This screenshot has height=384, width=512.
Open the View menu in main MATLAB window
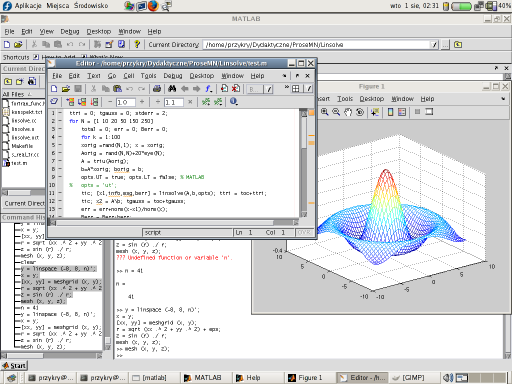pyautogui.click(x=46, y=31)
